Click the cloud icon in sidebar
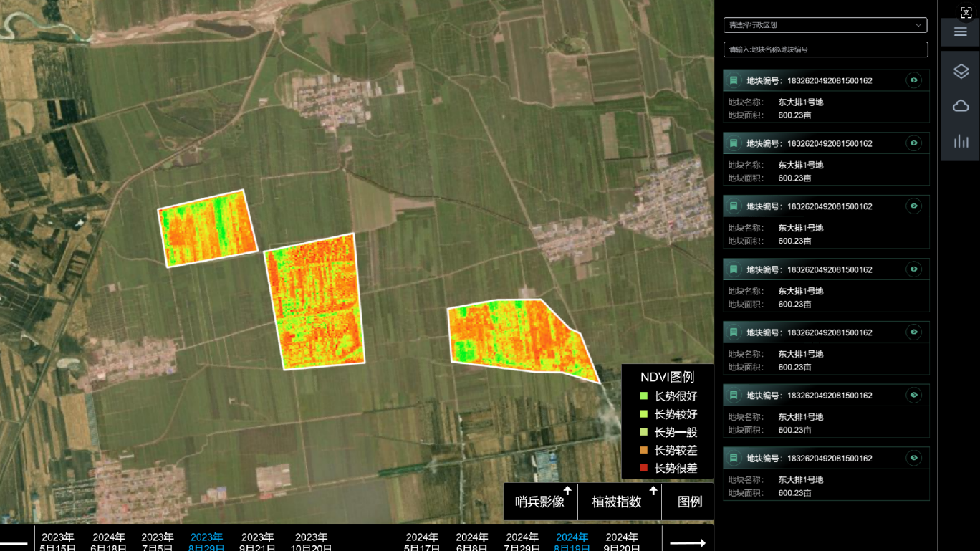Screen dimensions: 980x551 (x=961, y=106)
